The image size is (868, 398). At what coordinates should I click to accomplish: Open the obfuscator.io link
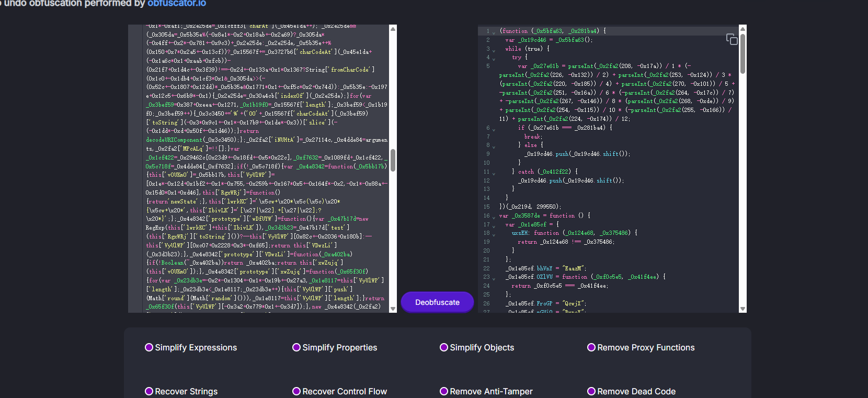click(x=177, y=4)
